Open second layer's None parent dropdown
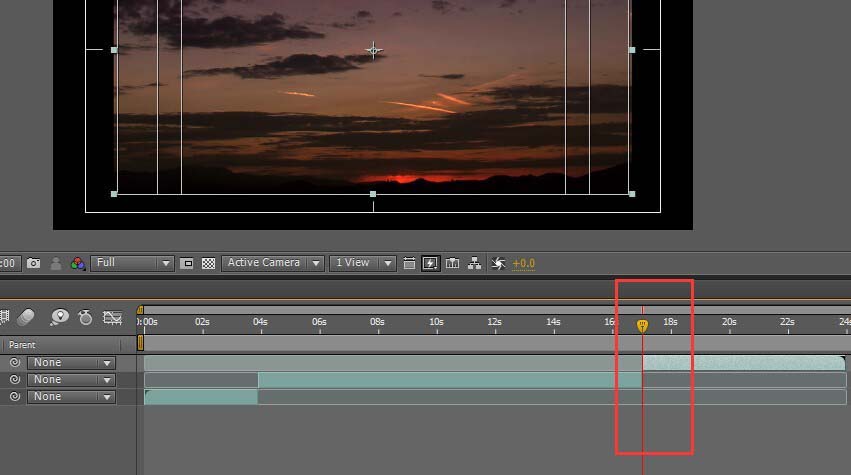Image resolution: width=851 pixels, height=475 pixels. pos(72,379)
